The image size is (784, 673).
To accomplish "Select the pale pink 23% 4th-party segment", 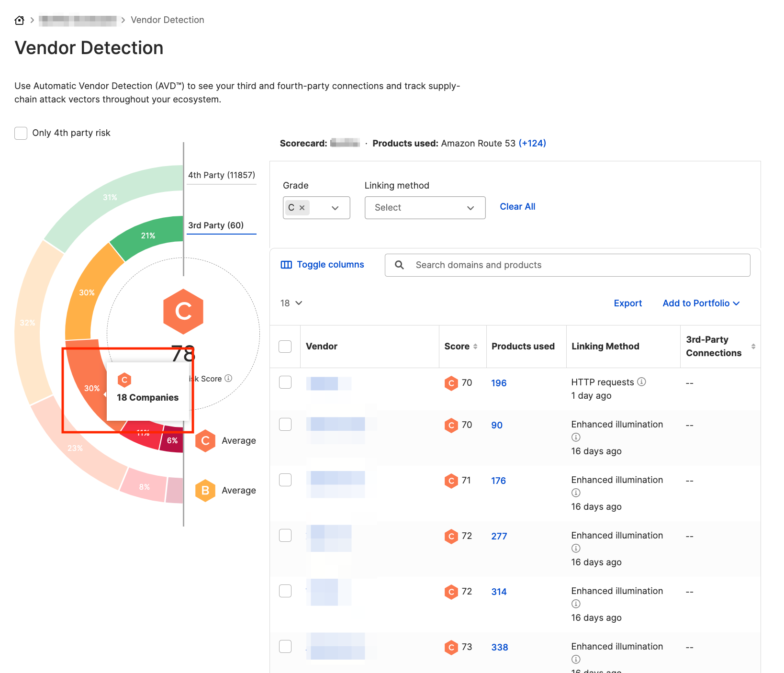I will [x=75, y=448].
